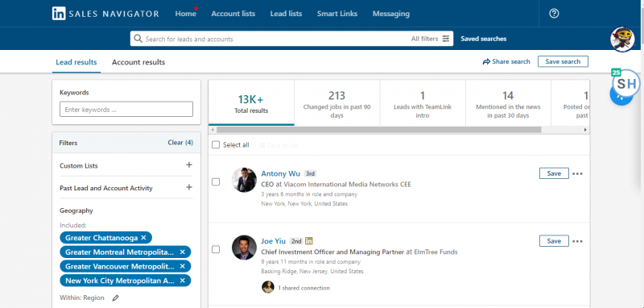
Task: Click the All filters slider icon
Action: (446, 39)
